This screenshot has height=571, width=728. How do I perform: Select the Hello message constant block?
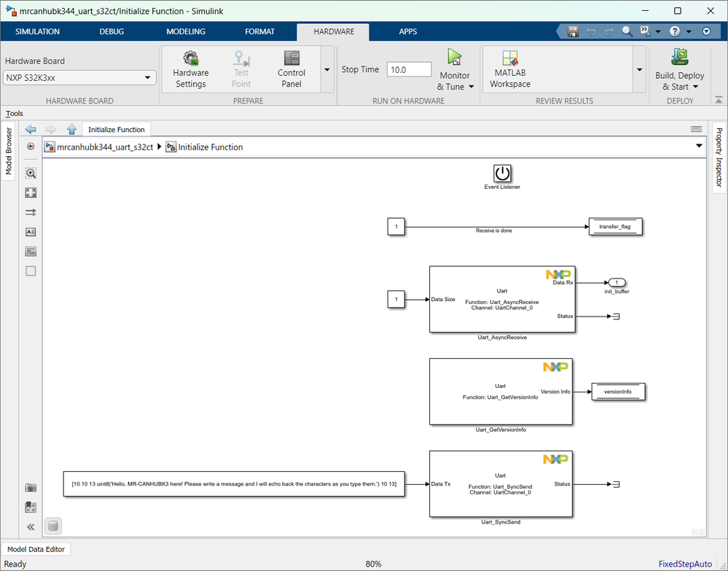[233, 483]
